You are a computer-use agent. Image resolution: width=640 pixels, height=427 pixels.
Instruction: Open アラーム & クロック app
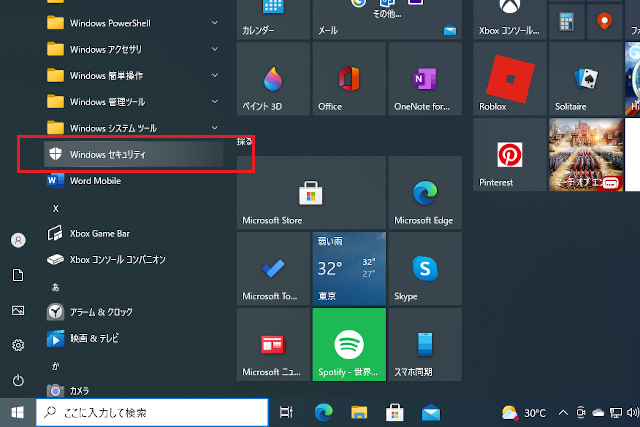(x=133, y=312)
